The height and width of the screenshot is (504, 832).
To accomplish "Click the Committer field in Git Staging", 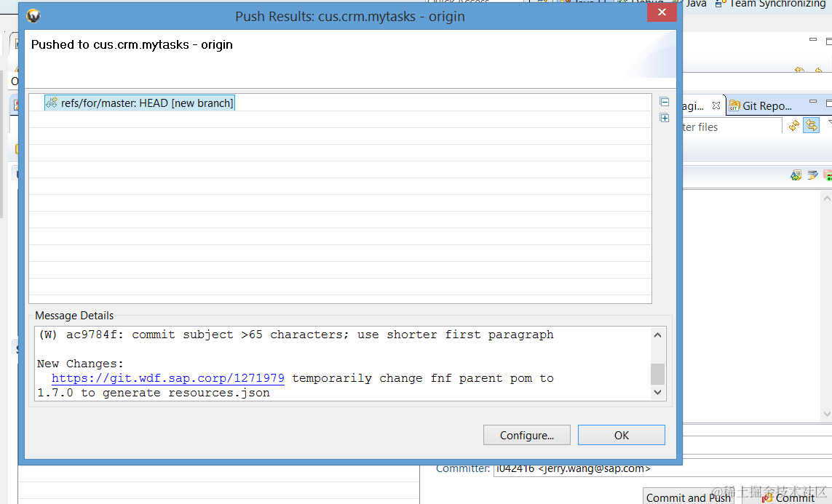I will pos(662,468).
